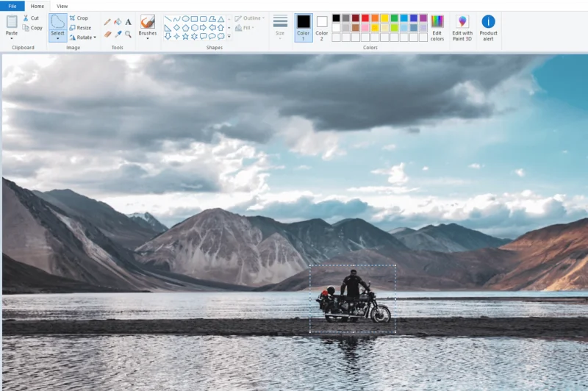Screen dimensions: 588x391
Task: Choose the Five-point star shape
Action: 185,36
